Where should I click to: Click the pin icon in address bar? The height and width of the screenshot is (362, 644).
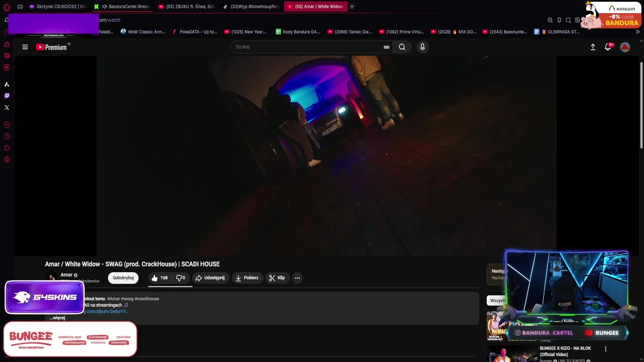[x=559, y=20]
